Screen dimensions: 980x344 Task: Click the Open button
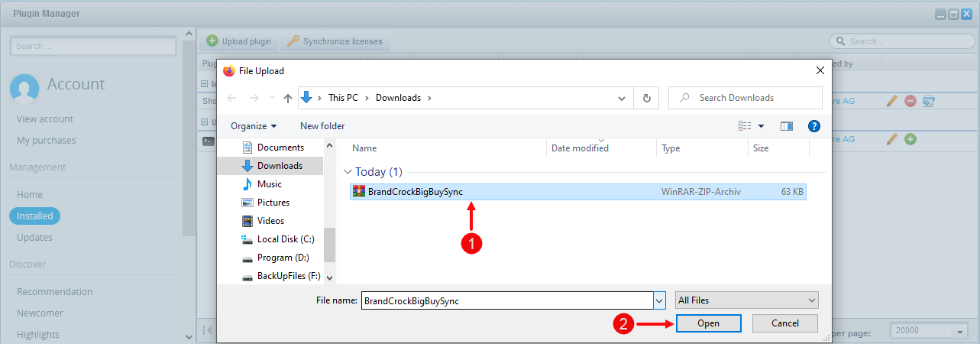pos(708,323)
